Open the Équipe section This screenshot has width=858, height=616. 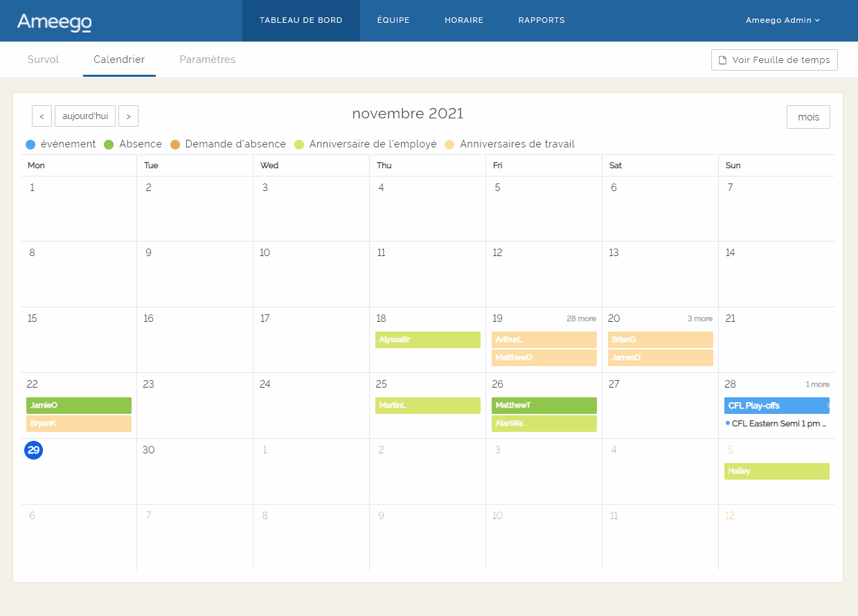[x=393, y=20]
